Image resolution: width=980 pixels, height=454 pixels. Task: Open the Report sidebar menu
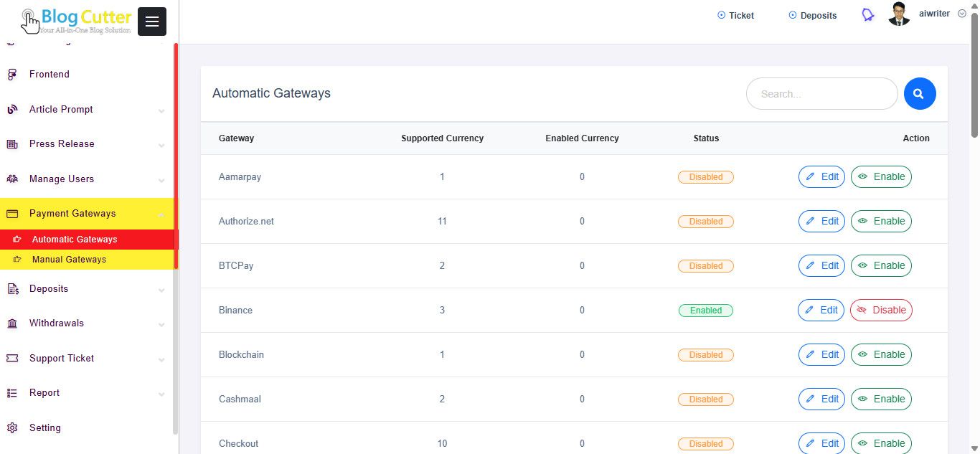click(x=44, y=393)
